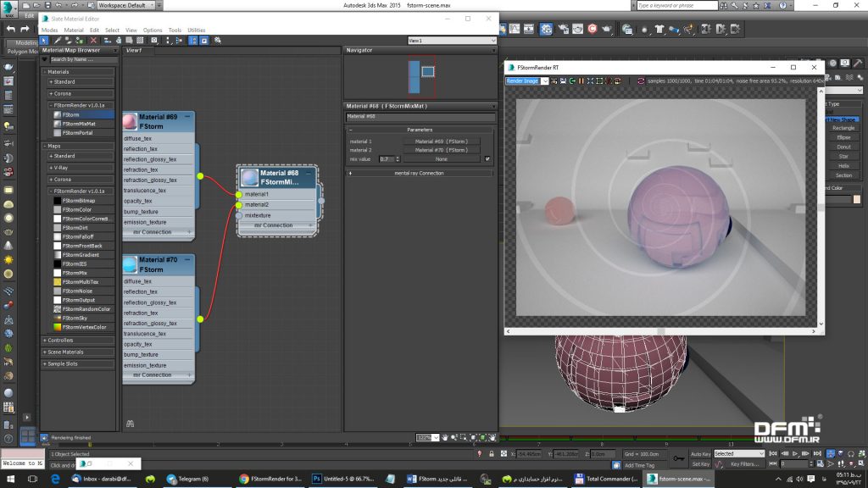Image resolution: width=868 pixels, height=488 pixels.
Task: Click the pan hand tool in Slate navigation
Action: tap(444, 437)
